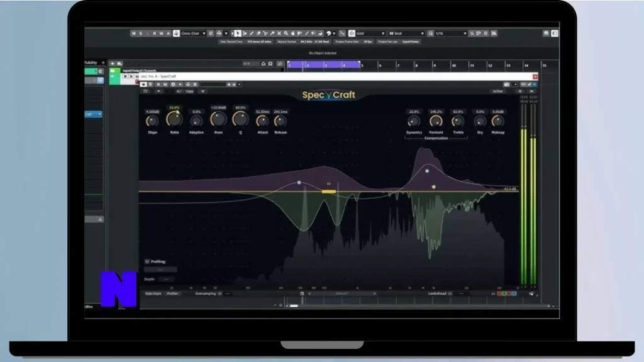Click the headphones listen icon in SpecCraft
This screenshot has width=644, height=362.
493,293
